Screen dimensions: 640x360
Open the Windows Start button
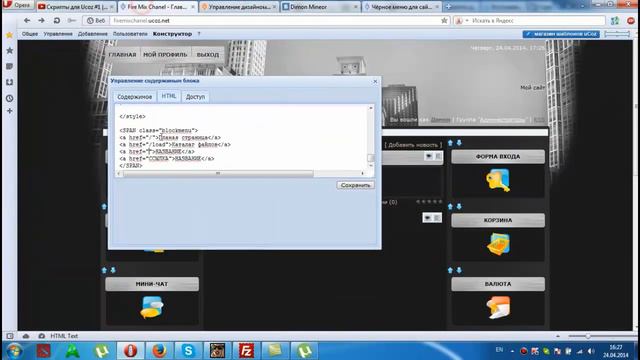click(14, 351)
